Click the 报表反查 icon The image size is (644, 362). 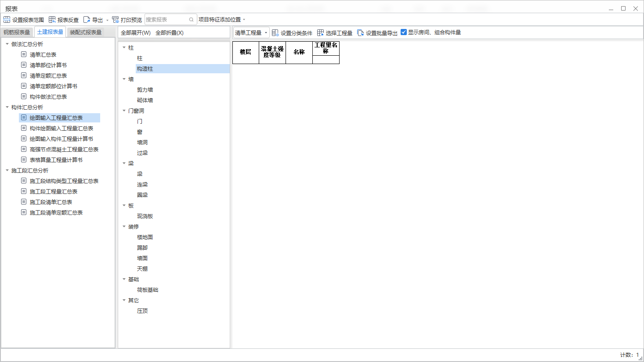click(52, 20)
